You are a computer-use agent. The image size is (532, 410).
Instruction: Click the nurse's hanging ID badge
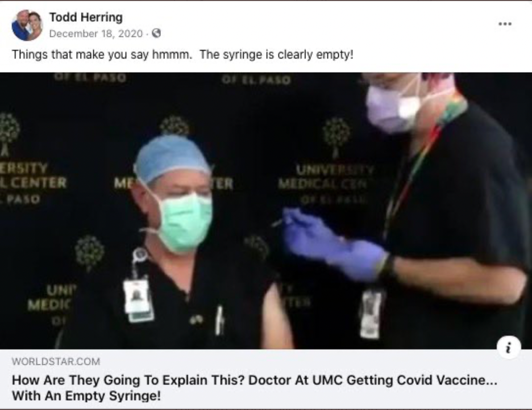point(371,313)
